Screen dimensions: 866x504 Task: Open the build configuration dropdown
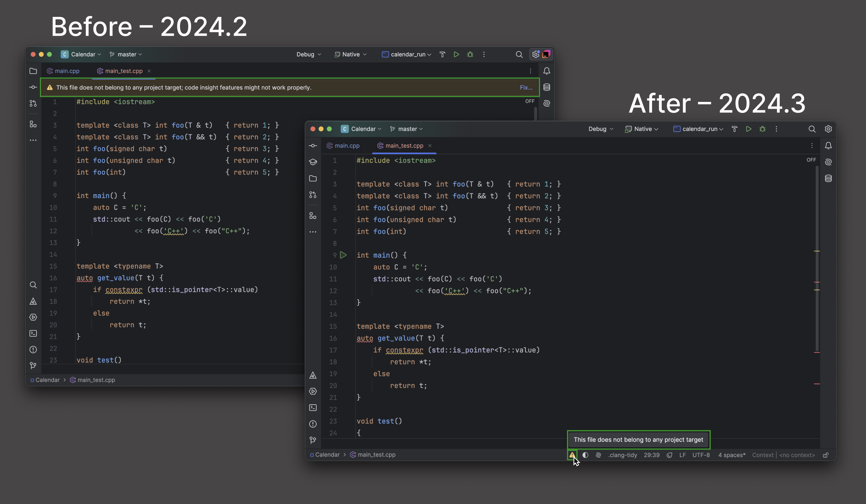pos(600,129)
